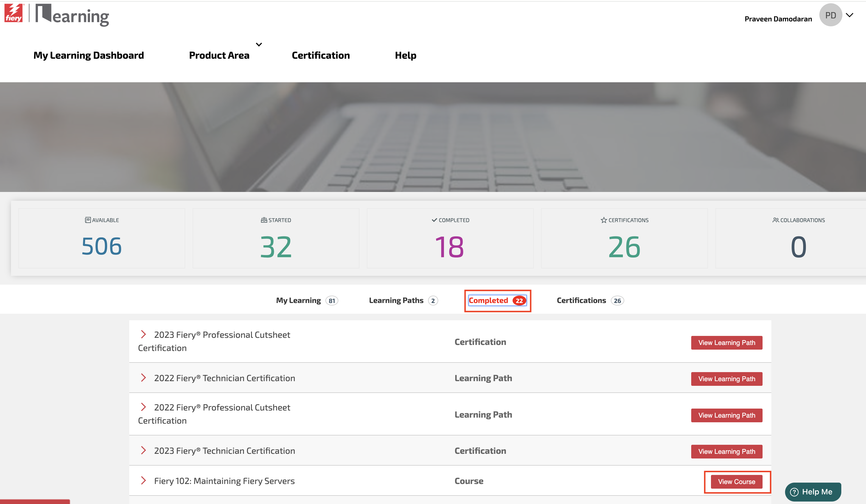
Task: Click View Course for Fiery 102
Action: 736,482
